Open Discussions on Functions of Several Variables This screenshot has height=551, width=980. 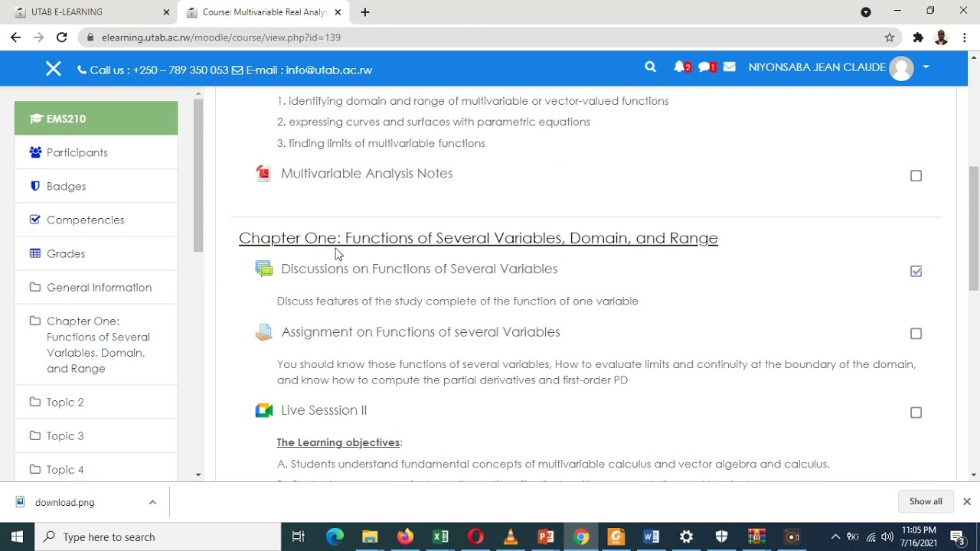419,269
